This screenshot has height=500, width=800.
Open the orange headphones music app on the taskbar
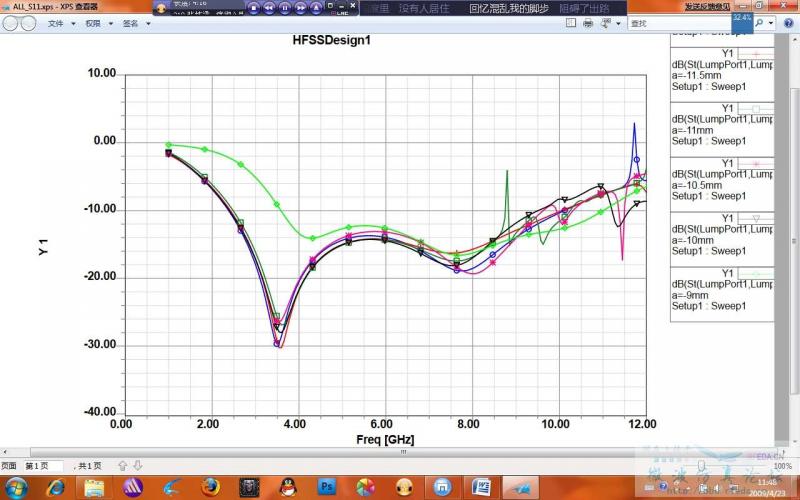pos(405,488)
